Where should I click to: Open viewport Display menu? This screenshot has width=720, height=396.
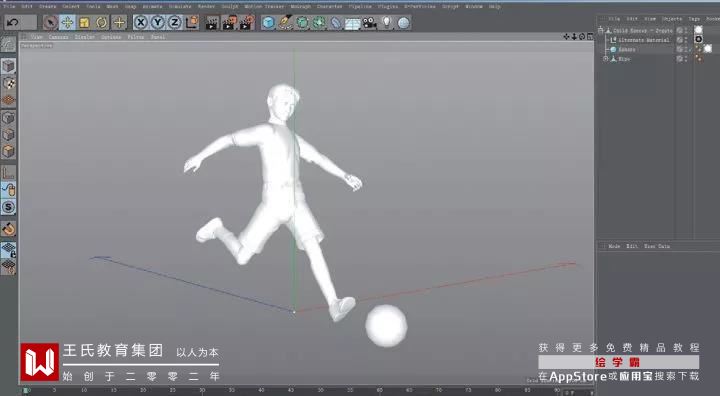(84, 37)
